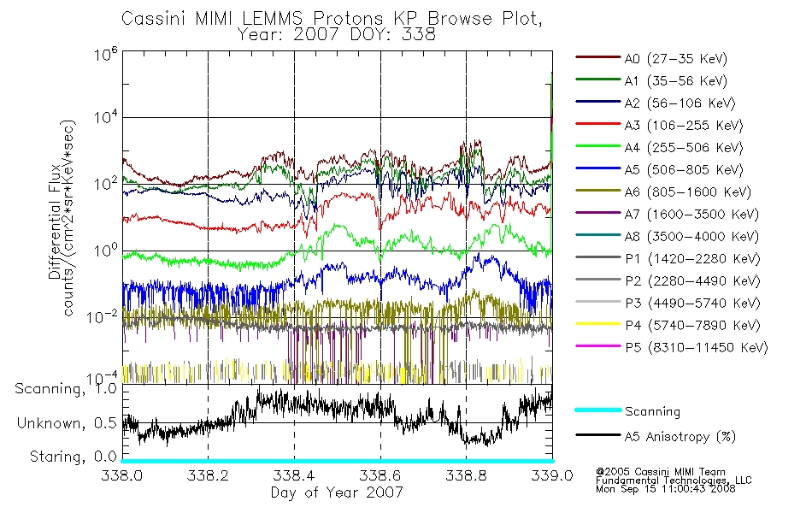
Task: Click the 10^-2 y-axis tick label
Action: click(103, 316)
